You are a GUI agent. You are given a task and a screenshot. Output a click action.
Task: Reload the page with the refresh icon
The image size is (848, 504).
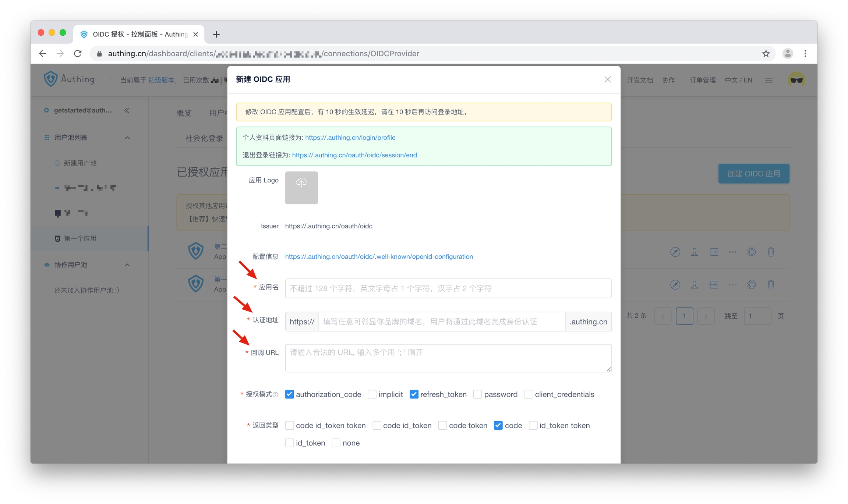pyautogui.click(x=78, y=54)
